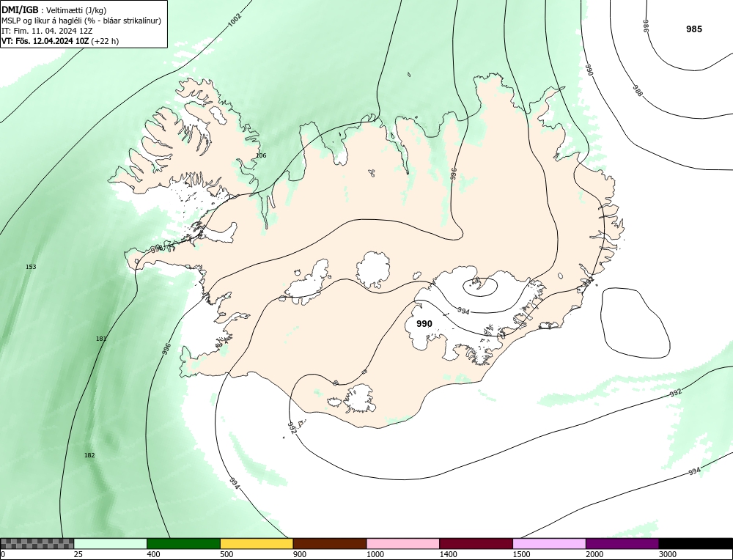Click the legend tick value 1500
Viewport: 733px width, 560px height.
522,555
